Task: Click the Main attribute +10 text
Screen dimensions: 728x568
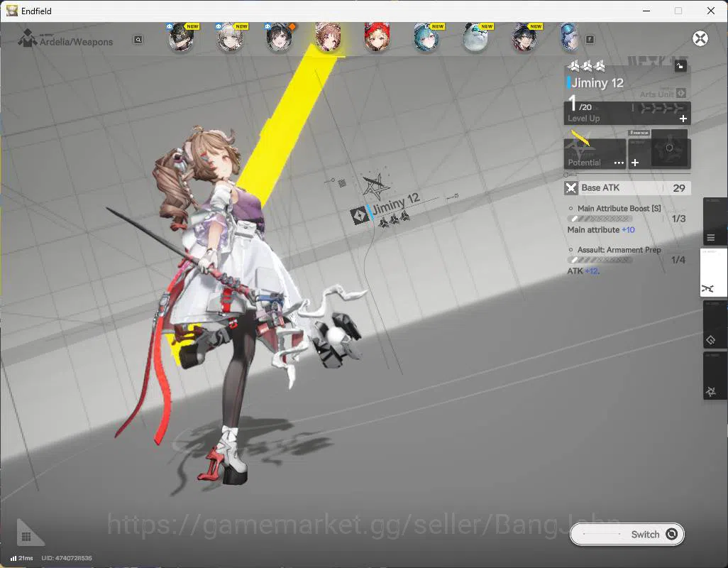Action: [x=601, y=230]
